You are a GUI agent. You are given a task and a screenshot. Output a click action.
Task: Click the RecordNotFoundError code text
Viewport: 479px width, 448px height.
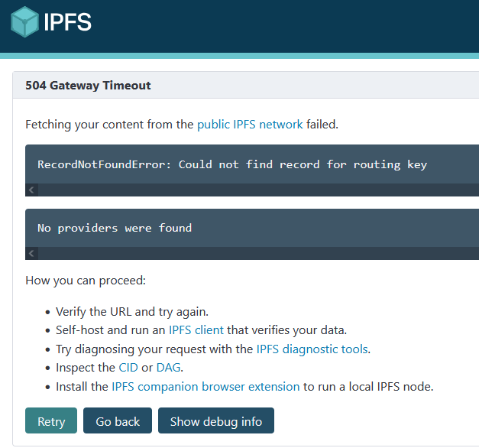232,164
